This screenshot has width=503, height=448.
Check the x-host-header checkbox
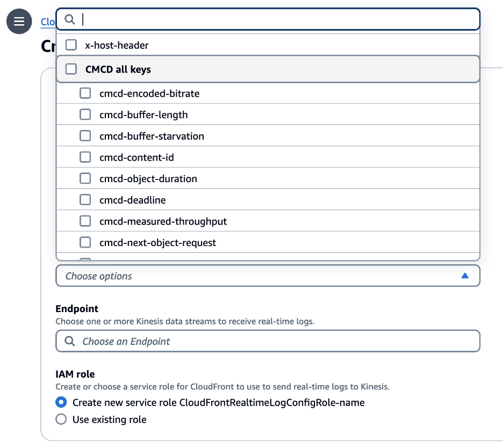71,45
